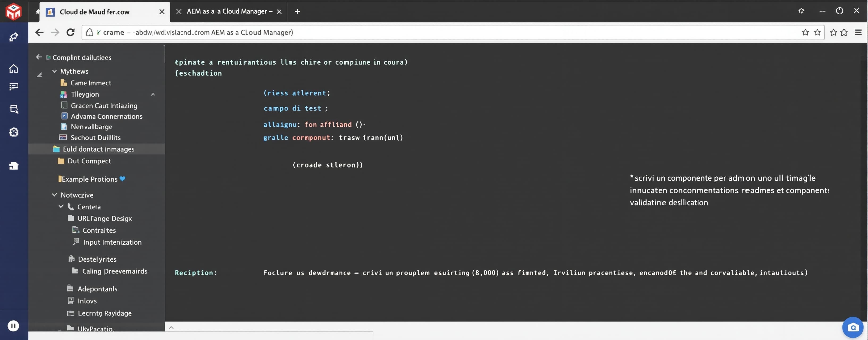Click the camera screenshot button
This screenshot has width=868, height=340.
point(853,327)
